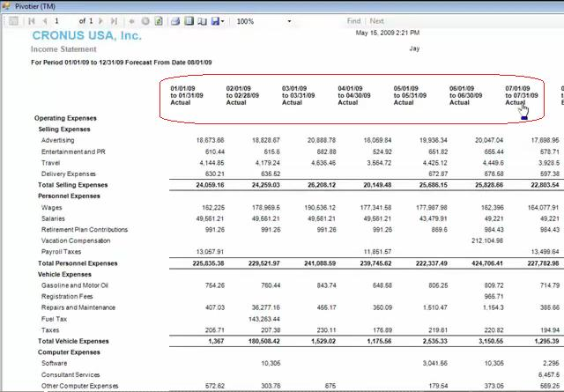
Task: Select the Delivery Expenses row label
Action: (x=69, y=174)
